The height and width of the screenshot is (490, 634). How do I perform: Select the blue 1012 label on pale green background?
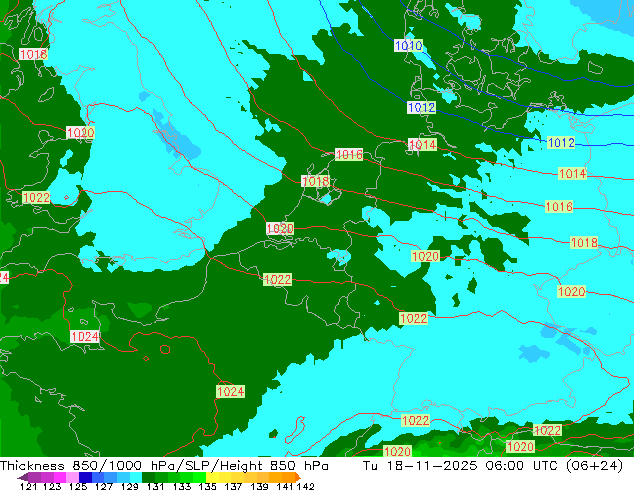coord(561,142)
